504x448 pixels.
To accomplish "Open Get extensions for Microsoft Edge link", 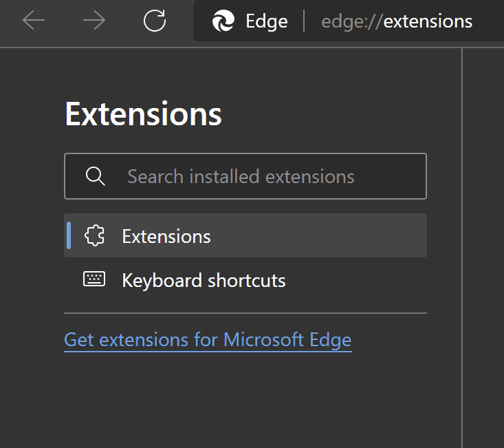I will click(x=208, y=339).
